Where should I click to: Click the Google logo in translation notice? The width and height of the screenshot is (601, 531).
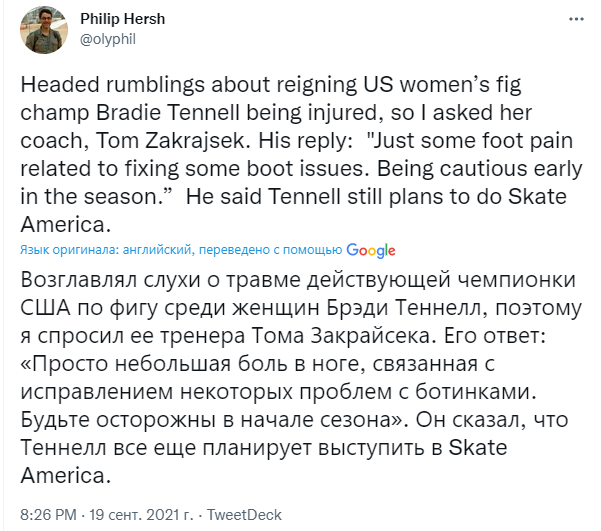372,250
